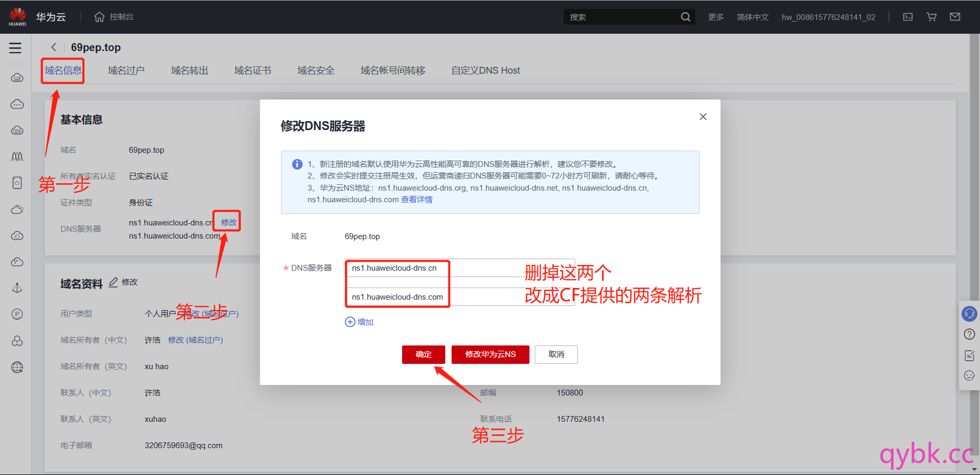
Task: Click the email text 3206759693@qq.com
Action: 184,446
